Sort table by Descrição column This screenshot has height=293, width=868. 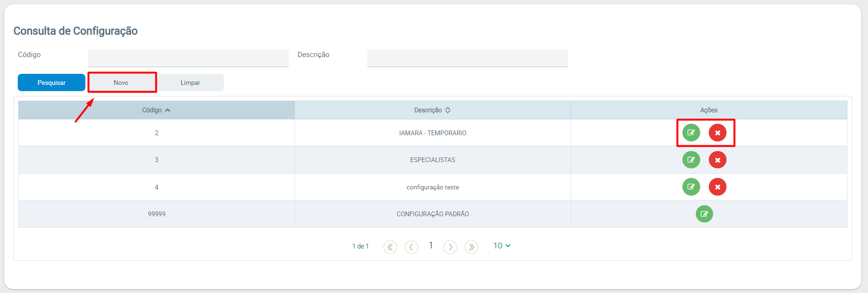click(433, 110)
